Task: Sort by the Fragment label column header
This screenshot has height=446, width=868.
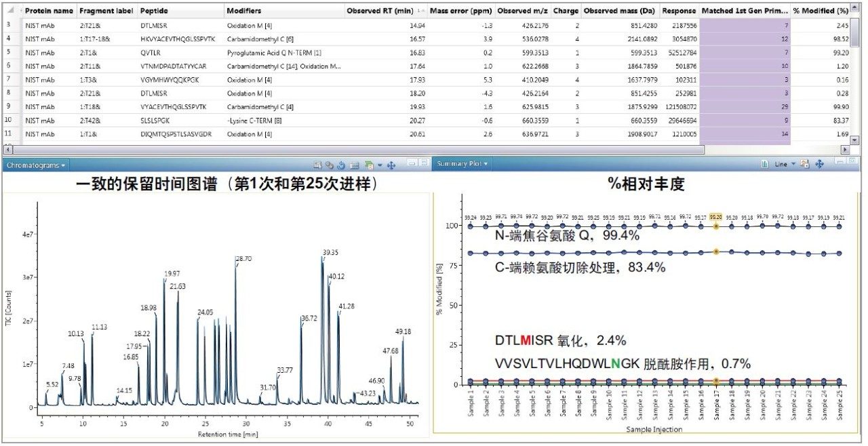Action: click(106, 11)
